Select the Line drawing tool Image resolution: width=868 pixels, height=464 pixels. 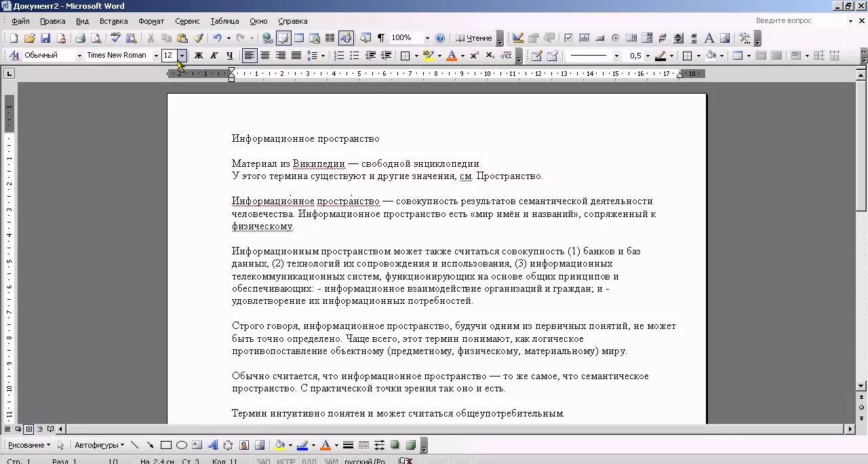click(x=135, y=445)
